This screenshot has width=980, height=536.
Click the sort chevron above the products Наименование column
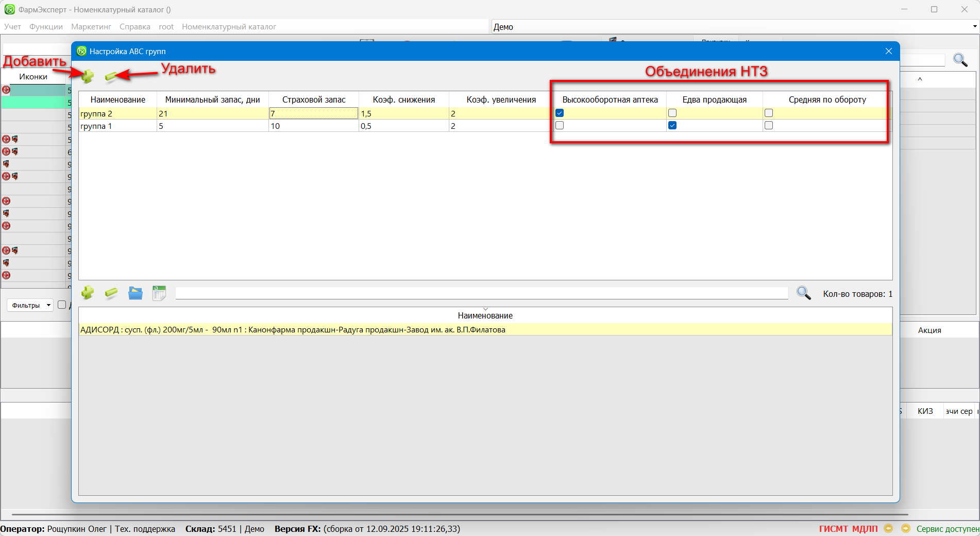pos(485,309)
